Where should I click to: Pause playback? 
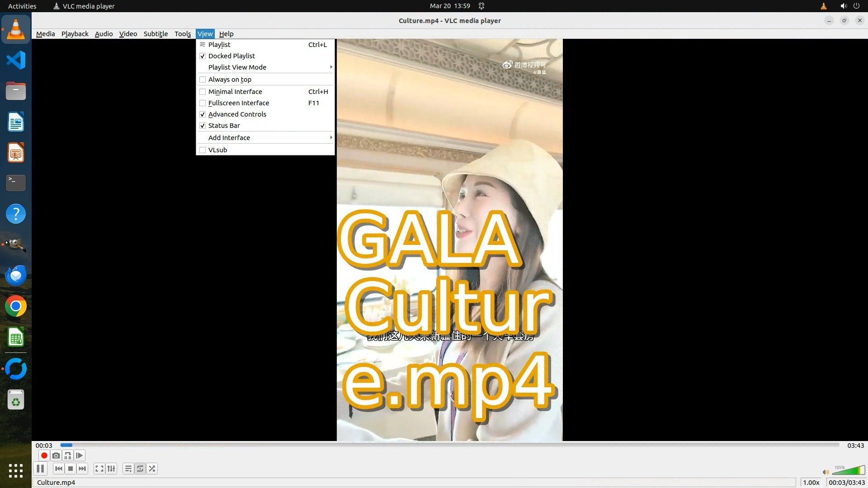(x=40, y=469)
